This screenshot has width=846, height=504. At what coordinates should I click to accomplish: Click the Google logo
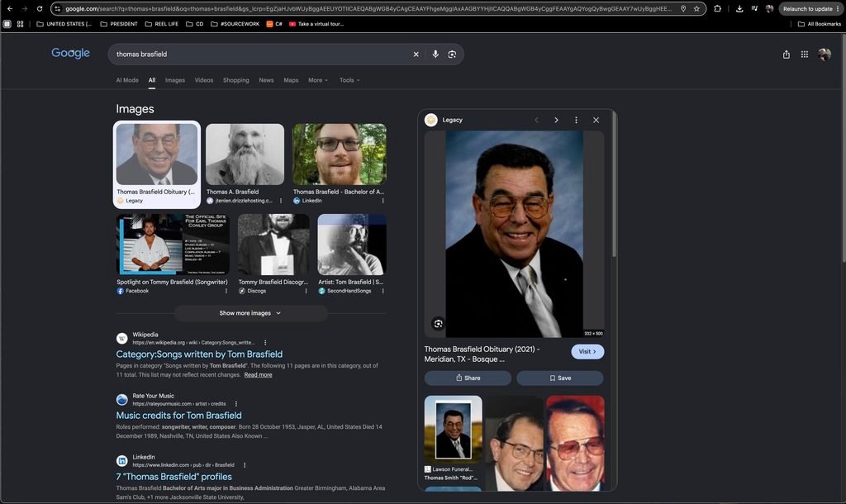(71, 53)
